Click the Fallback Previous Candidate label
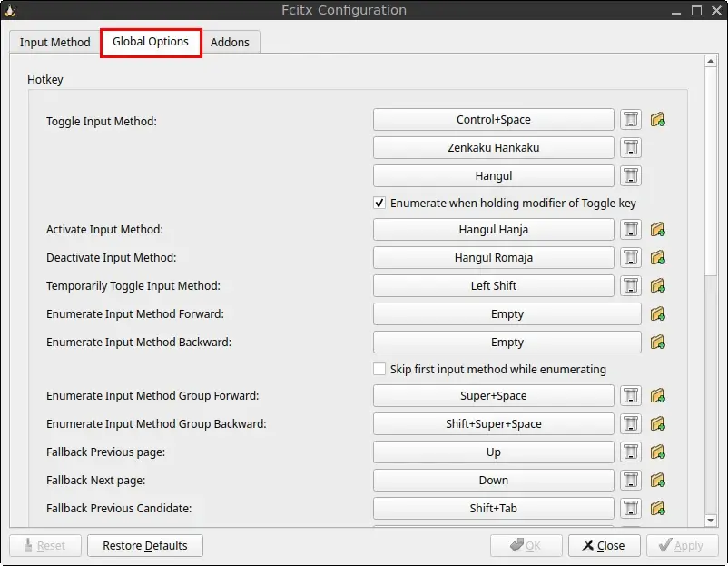Image resolution: width=728 pixels, height=566 pixels. 119,509
